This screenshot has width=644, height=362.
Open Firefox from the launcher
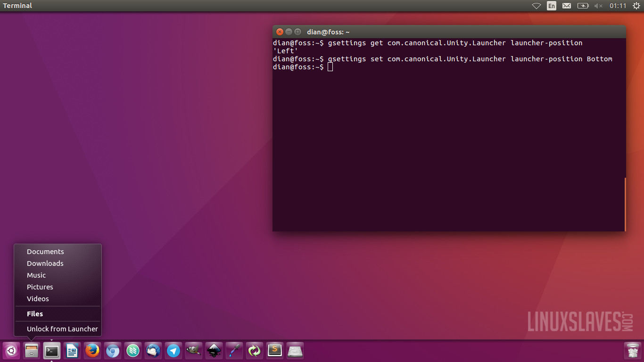(x=92, y=351)
